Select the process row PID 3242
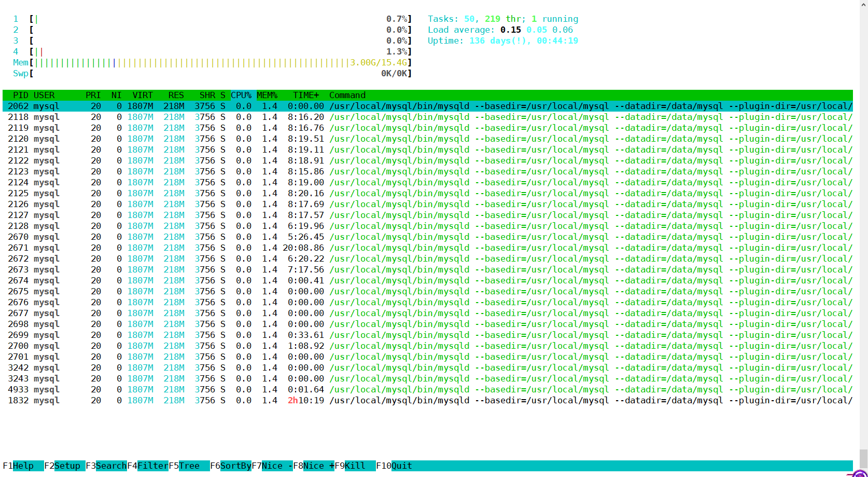Screen dimensions: 868x477 [x=428, y=367]
